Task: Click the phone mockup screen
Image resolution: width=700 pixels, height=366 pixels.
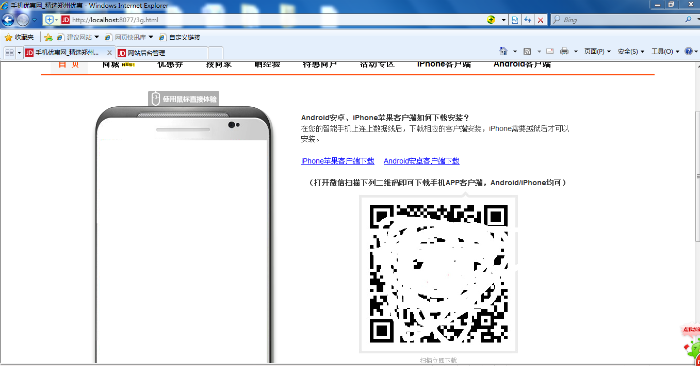Action: pyautogui.click(x=182, y=250)
